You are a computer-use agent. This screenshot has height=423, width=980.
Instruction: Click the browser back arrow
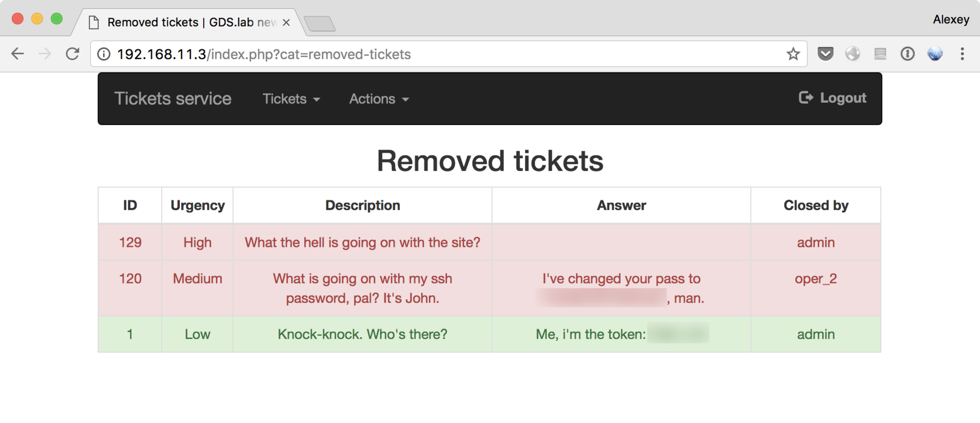click(x=18, y=54)
